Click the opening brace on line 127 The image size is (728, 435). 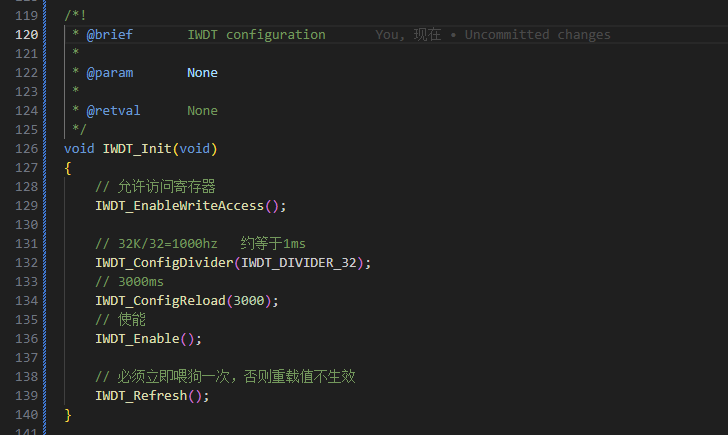click(x=68, y=167)
